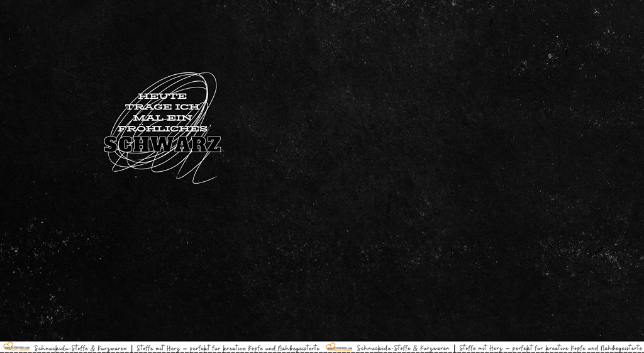The width and height of the screenshot is (644, 353).
Task: Click the large SCHWARZ lettering
Action: pos(163,145)
